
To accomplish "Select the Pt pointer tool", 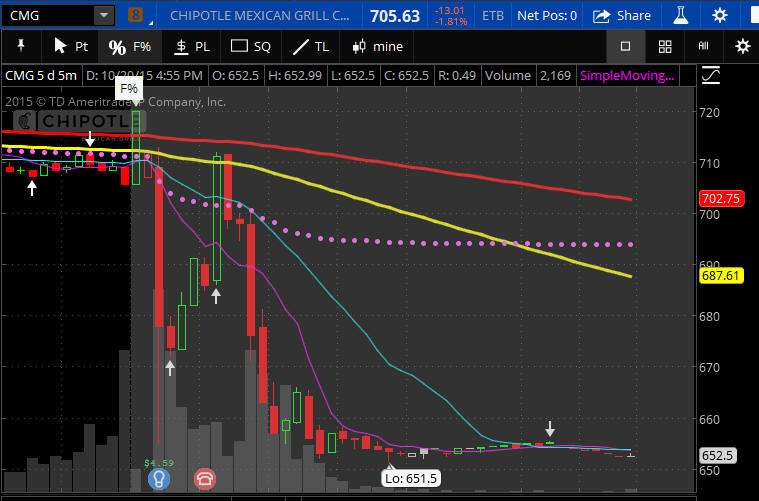I will (71, 46).
